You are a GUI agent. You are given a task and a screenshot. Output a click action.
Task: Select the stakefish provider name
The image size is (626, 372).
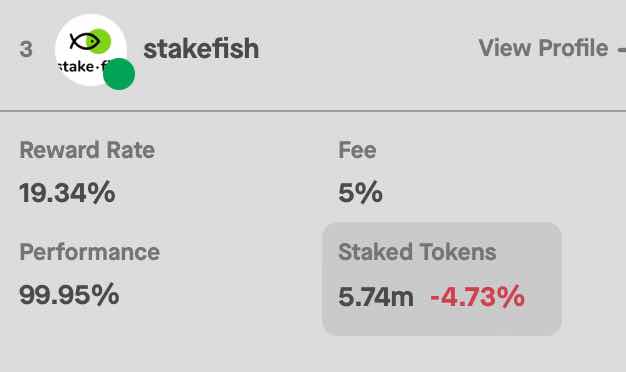(201, 49)
